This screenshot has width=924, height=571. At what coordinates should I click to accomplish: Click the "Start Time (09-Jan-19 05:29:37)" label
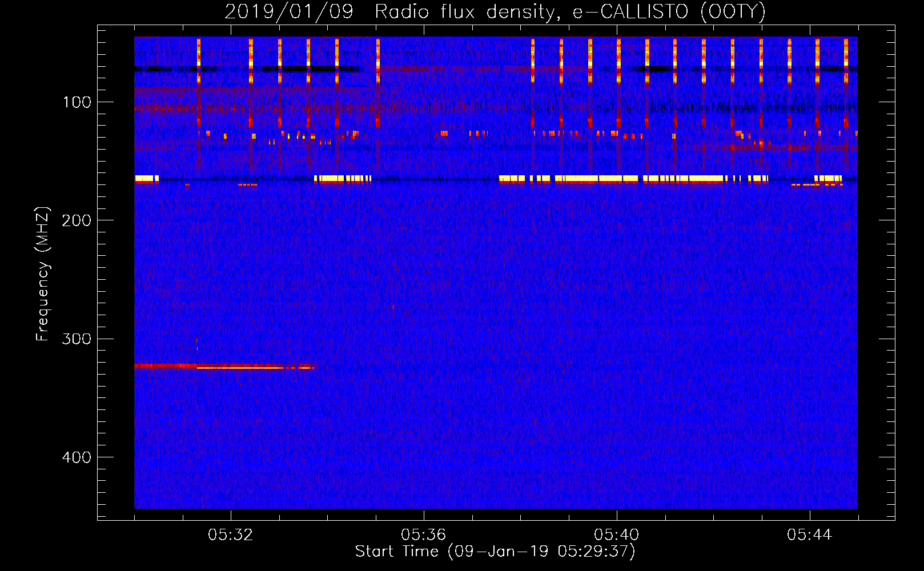pyautogui.click(x=495, y=552)
